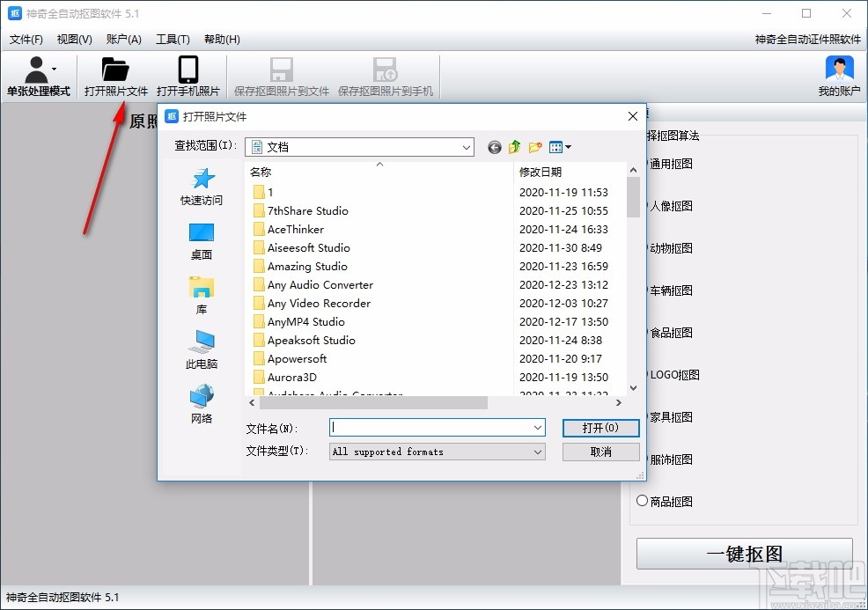Select 服饰抠图 algorithm option
This screenshot has width=868, height=610.
(x=671, y=459)
